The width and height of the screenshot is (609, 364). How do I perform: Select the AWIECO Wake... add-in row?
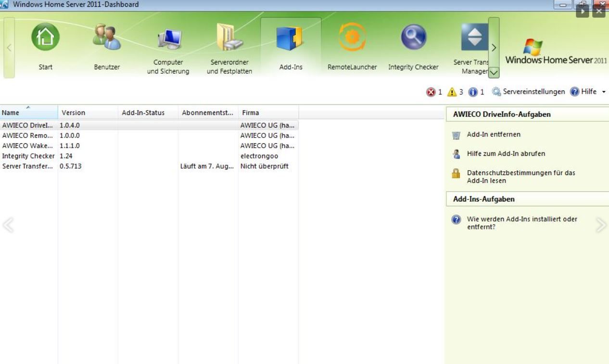[x=149, y=146]
